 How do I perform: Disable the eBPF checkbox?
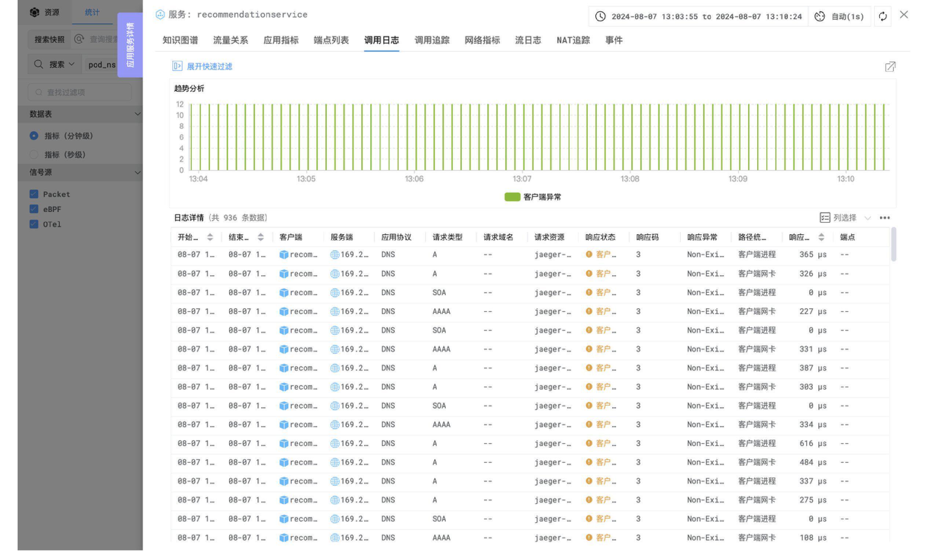[34, 209]
